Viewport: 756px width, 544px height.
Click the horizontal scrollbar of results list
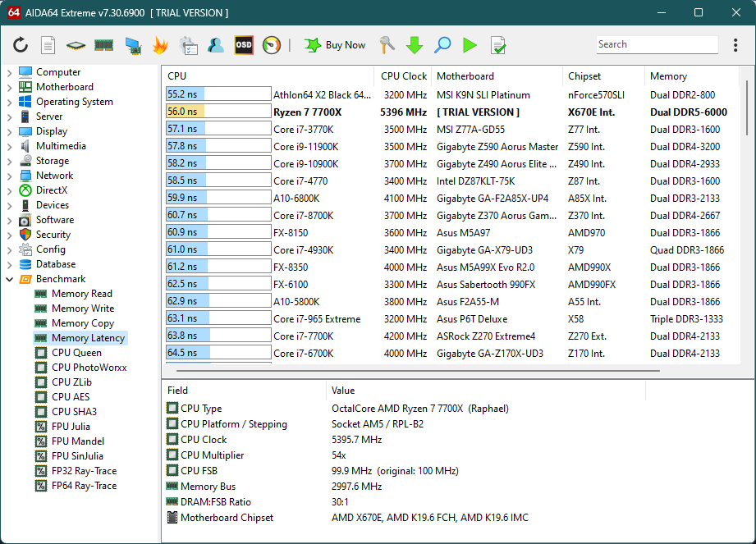tap(418, 371)
